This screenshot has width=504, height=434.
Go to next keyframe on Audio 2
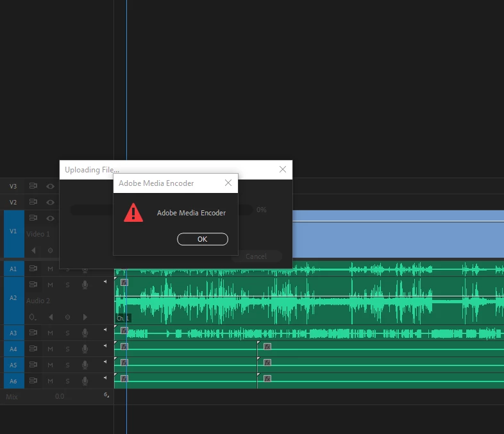(x=85, y=317)
